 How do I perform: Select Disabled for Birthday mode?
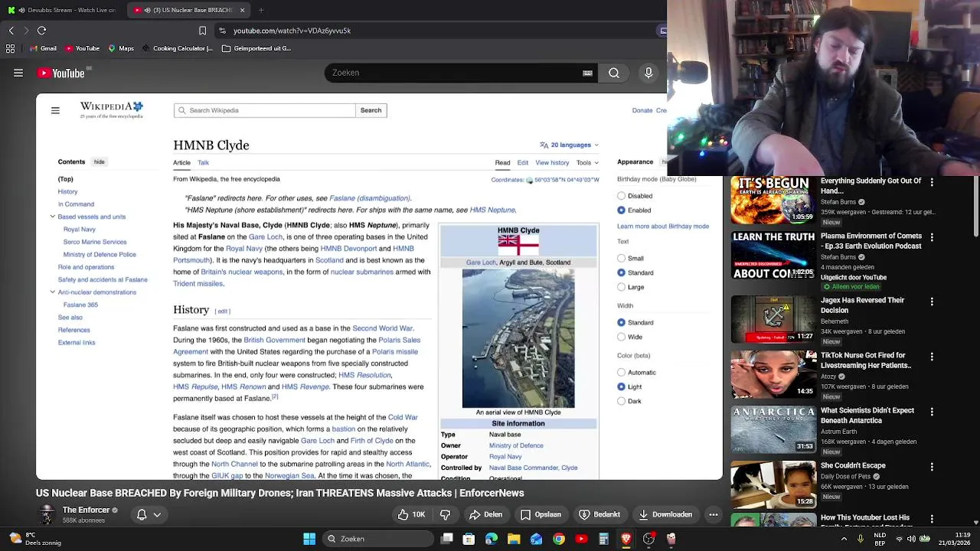pos(622,196)
